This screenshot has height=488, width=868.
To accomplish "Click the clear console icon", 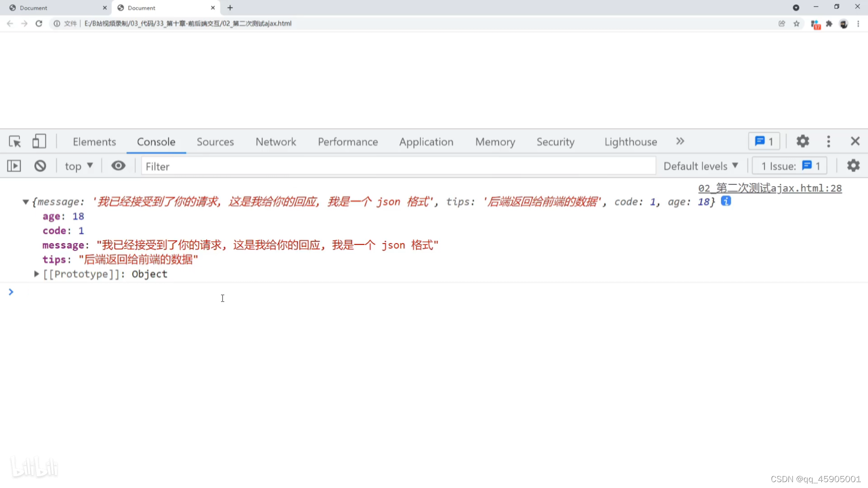I will point(40,166).
